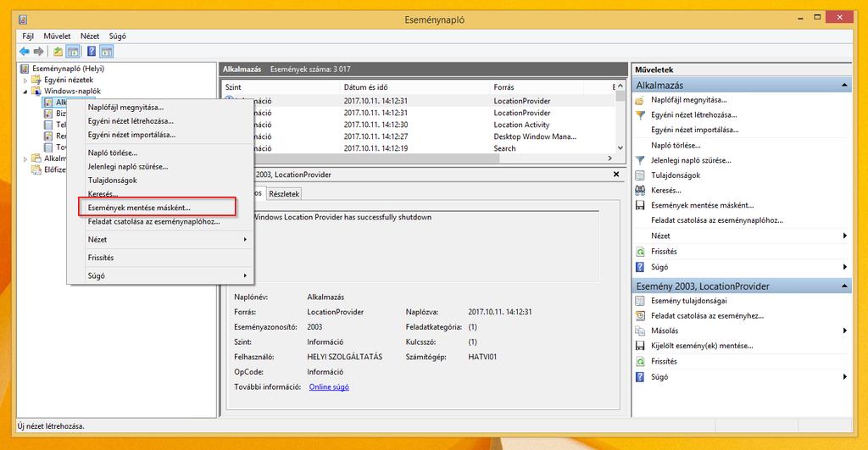Expand the Egyéni nézetek tree node
The width and height of the screenshot is (868, 450).
coord(25,81)
